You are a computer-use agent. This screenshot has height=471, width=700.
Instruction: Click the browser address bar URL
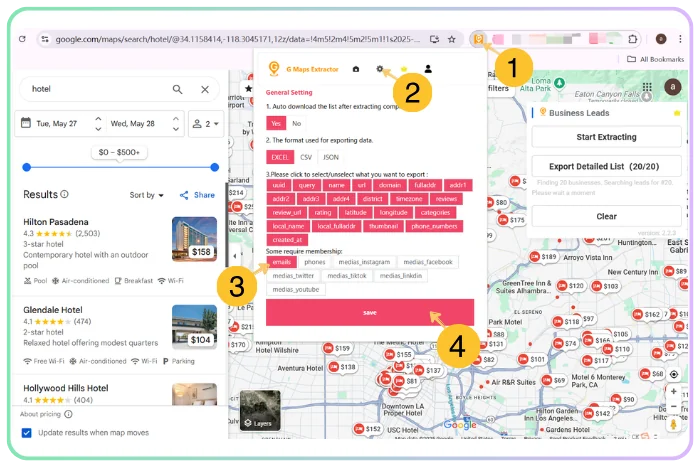(238, 39)
